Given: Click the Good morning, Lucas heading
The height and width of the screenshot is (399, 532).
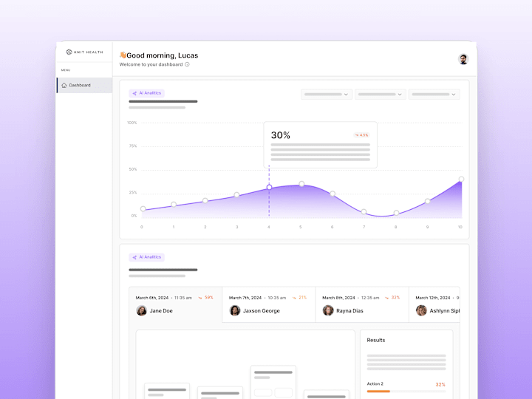Looking at the screenshot, I should (x=162, y=55).
